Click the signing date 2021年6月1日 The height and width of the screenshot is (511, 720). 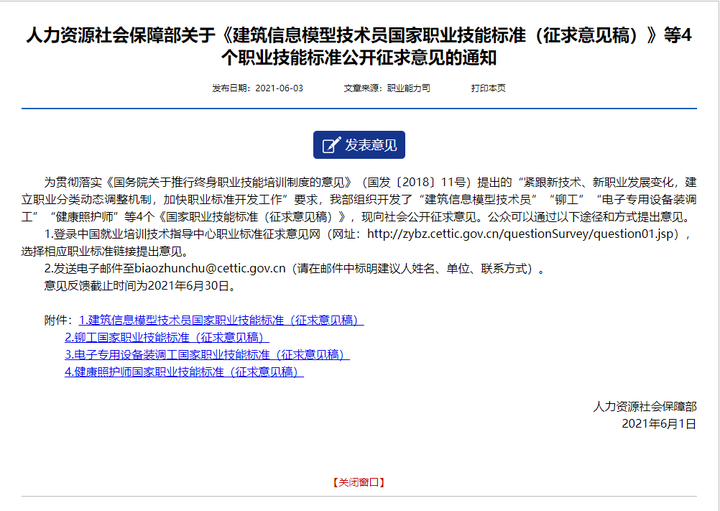[x=659, y=424]
